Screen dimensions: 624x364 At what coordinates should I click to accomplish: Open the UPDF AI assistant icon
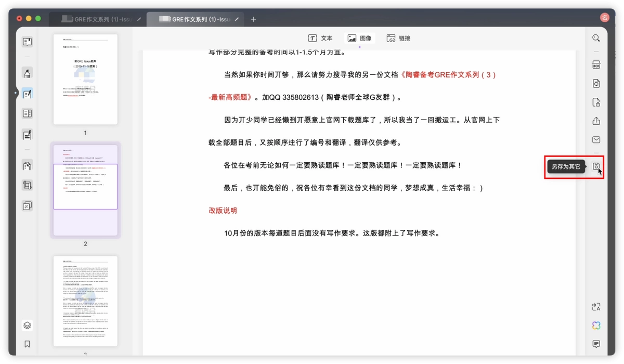(596, 326)
